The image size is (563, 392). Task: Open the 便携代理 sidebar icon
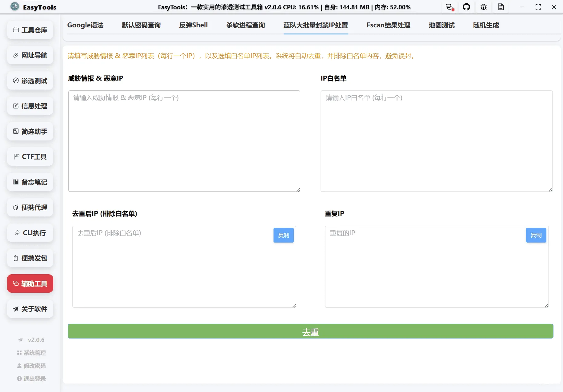click(x=30, y=207)
